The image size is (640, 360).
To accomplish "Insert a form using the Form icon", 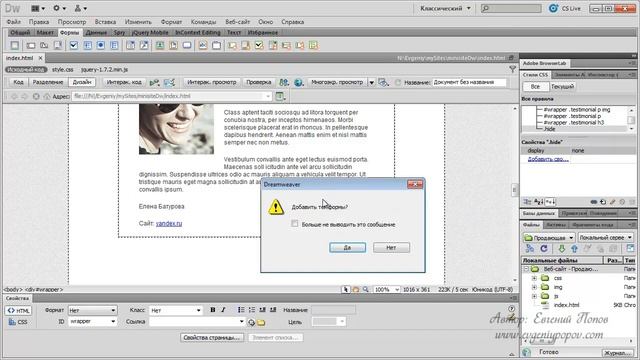I will [x=15, y=45].
